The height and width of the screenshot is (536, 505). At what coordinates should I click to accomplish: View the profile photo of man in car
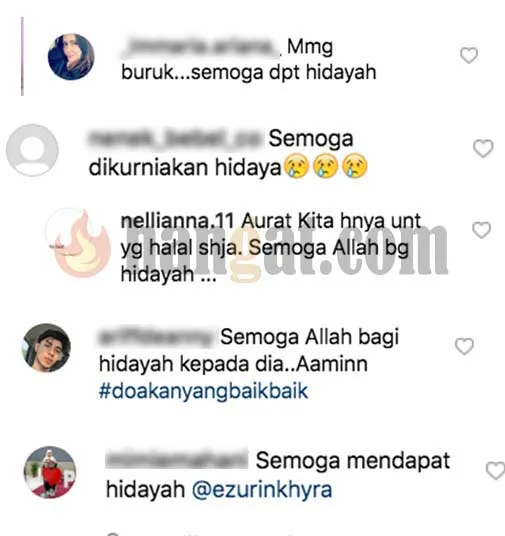tap(46, 348)
